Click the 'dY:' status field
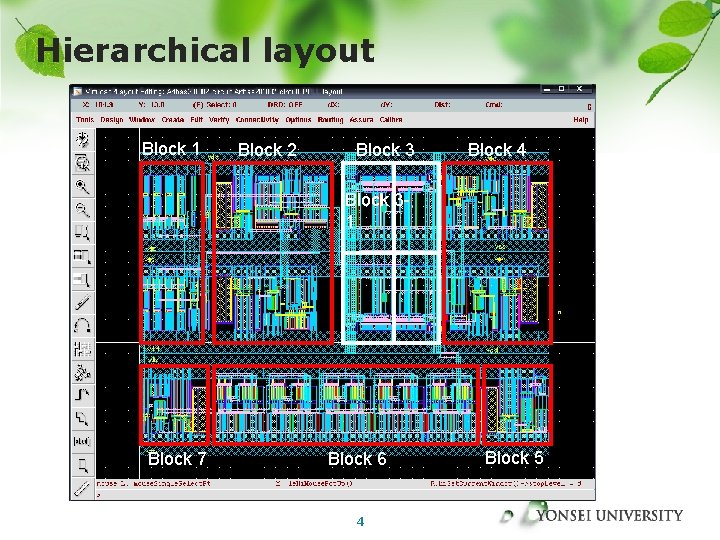This screenshot has width=720, height=540. point(386,105)
